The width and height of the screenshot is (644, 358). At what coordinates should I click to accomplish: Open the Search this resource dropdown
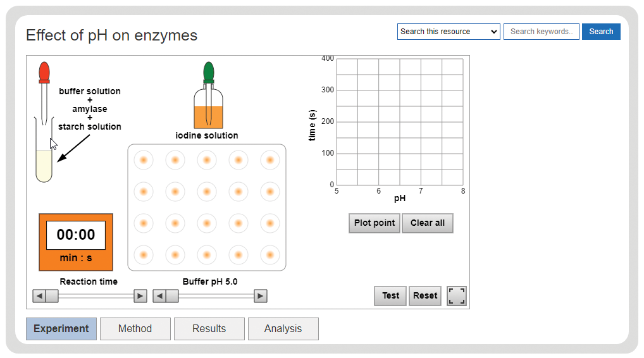449,32
